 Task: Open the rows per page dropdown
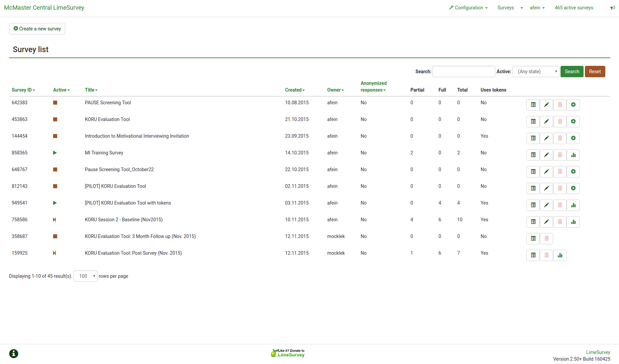[x=86, y=276]
